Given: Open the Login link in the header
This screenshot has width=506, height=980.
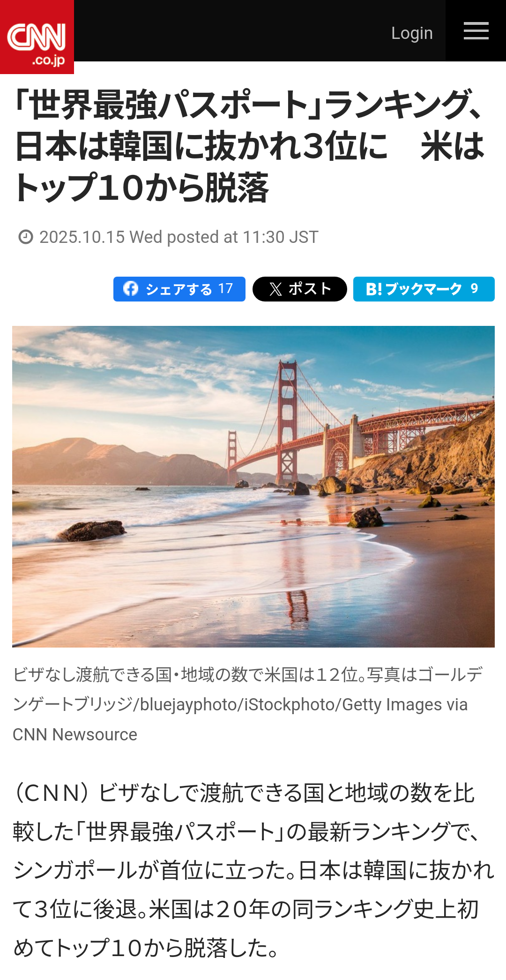Looking at the screenshot, I should point(412,33).
